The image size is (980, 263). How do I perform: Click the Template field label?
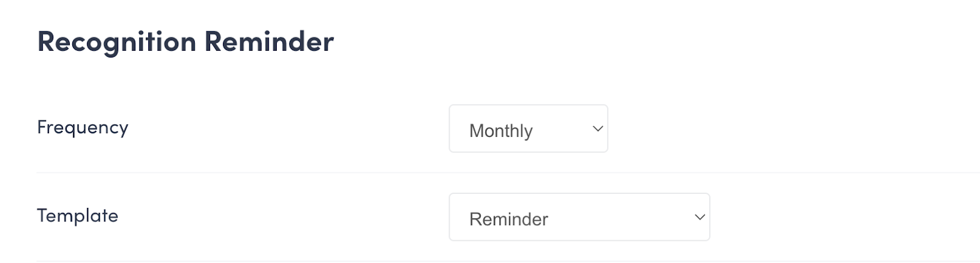pyautogui.click(x=78, y=215)
